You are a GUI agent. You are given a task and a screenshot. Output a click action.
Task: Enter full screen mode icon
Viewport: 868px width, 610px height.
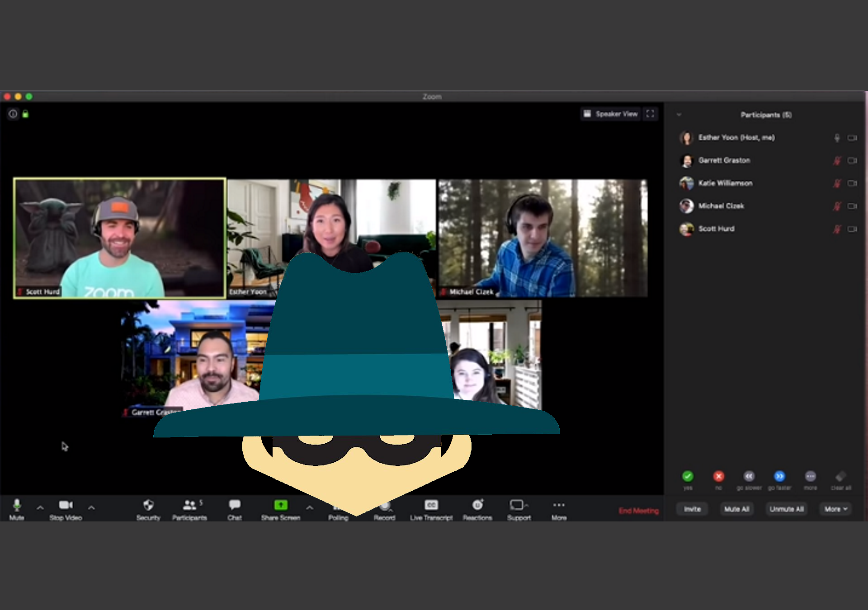pyautogui.click(x=650, y=114)
